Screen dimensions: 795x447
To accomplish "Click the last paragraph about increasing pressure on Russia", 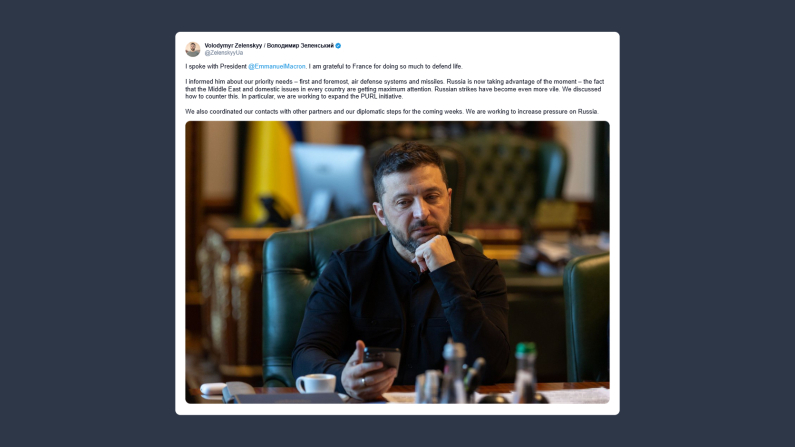I will click(392, 111).
